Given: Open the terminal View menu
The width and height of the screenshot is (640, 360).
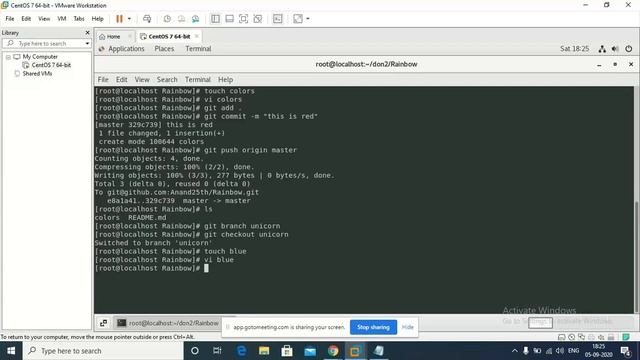Looking at the screenshot, I should point(142,80).
